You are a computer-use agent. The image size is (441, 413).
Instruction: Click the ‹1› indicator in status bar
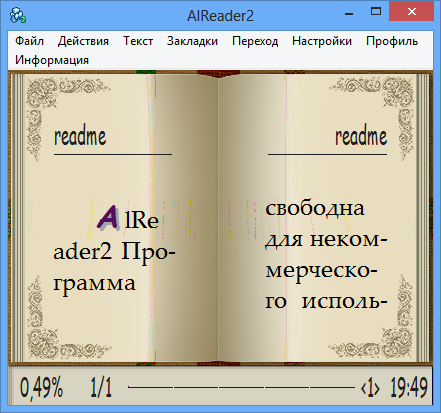tap(370, 388)
